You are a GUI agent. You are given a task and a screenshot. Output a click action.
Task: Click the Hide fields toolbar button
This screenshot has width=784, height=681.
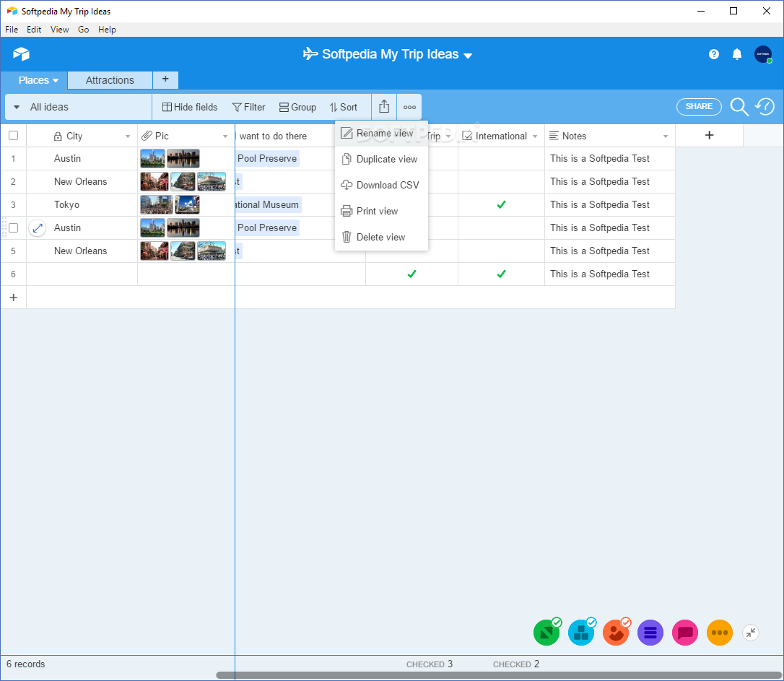tap(190, 107)
